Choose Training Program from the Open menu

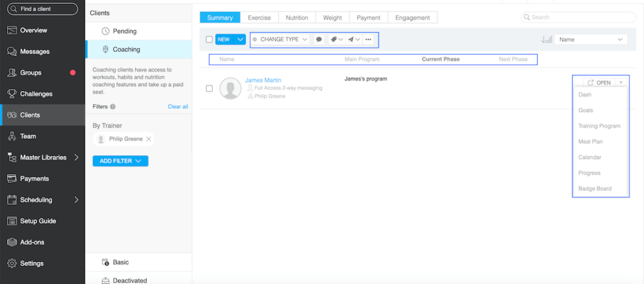pos(599,126)
